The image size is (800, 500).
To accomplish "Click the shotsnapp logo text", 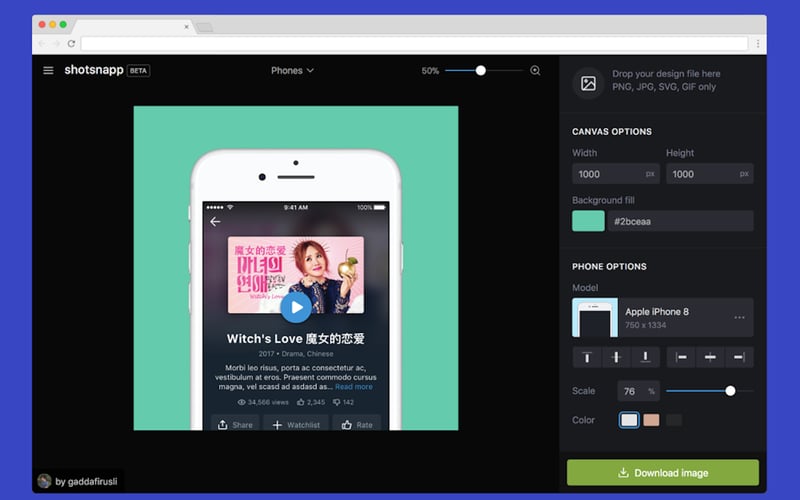I will [94, 70].
